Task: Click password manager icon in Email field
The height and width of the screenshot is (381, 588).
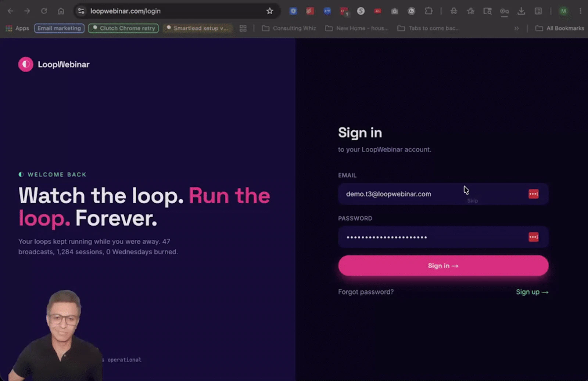Action: pyautogui.click(x=534, y=194)
